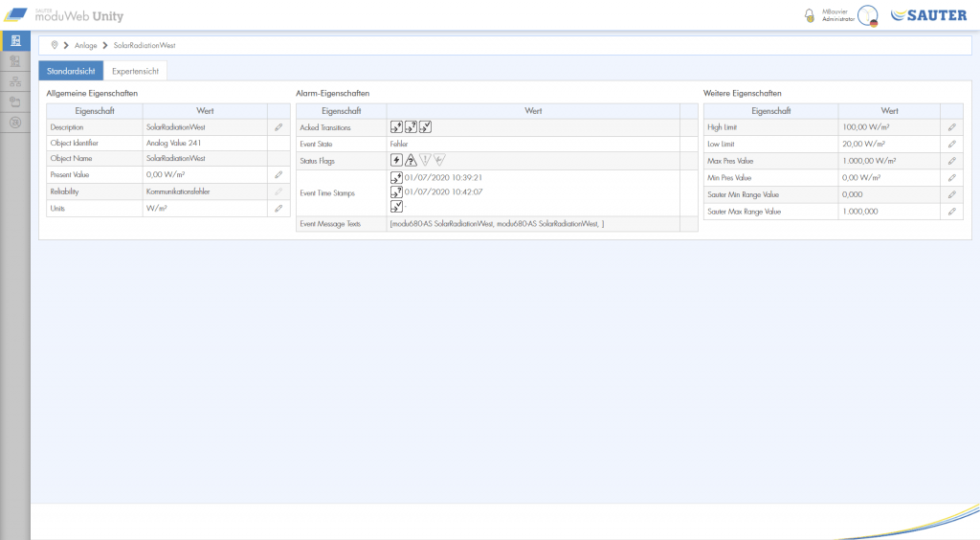The width and height of the screenshot is (980, 540).
Task: Click SolarRadiationWest breadcrumb link
Action: click(145, 46)
